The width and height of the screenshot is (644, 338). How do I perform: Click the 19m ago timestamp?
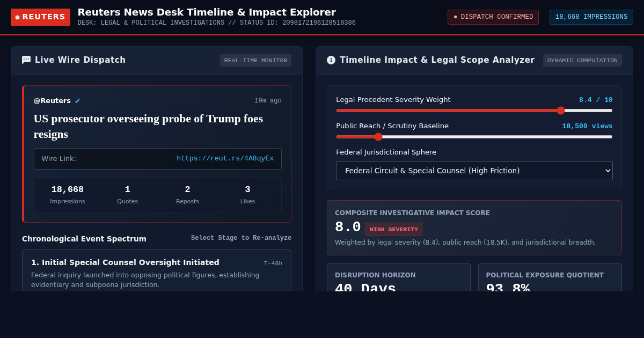click(268, 101)
